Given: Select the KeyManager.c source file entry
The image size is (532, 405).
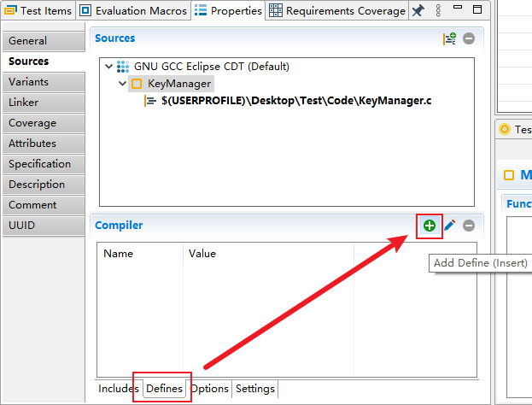Looking at the screenshot, I should tap(296, 101).
